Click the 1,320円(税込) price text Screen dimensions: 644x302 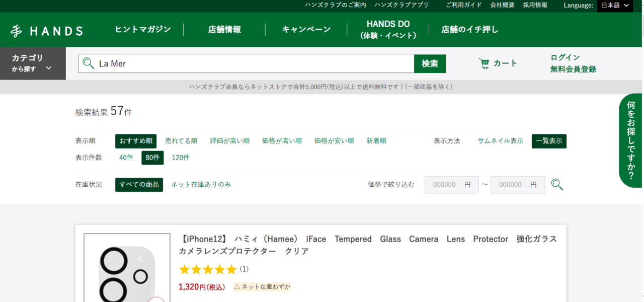[203, 287]
